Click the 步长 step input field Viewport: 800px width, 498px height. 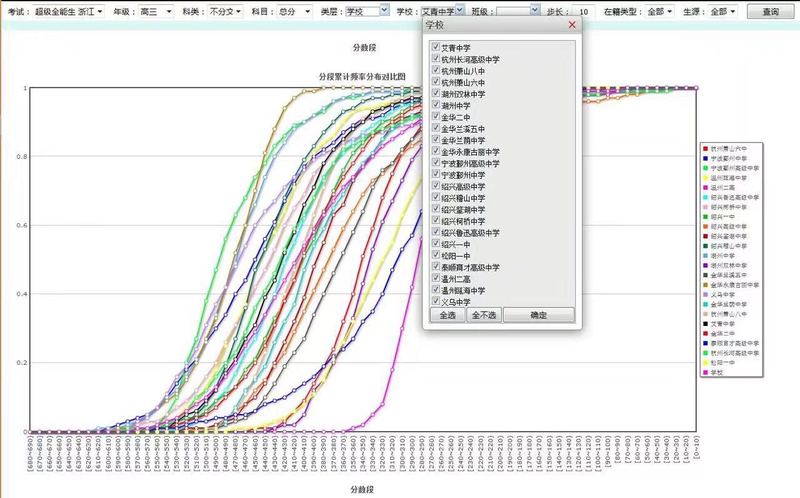[x=582, y=11]
